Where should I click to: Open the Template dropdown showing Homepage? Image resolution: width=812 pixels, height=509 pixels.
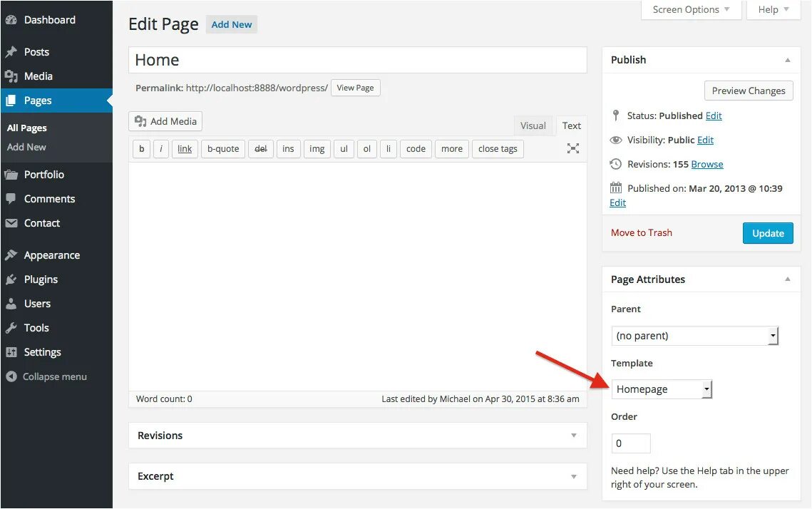pyautogui.click(x=662, y=389)
